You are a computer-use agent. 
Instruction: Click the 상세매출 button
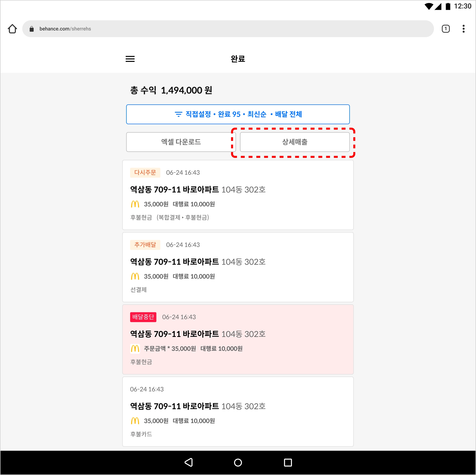tap(295, 142)
